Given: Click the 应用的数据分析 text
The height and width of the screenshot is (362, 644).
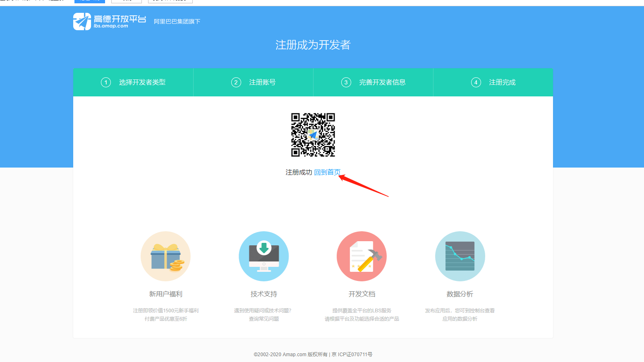Looking at the screenshot, I should [460, 319].
